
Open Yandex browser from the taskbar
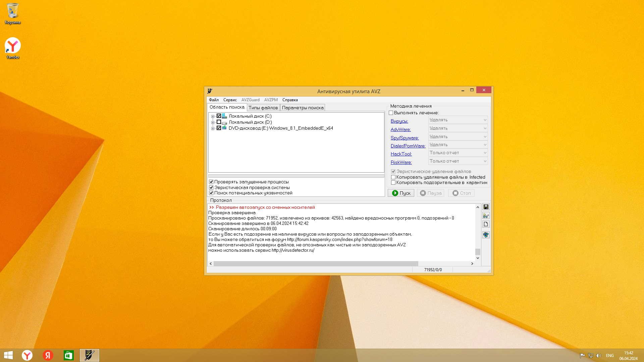click(x=27, y=355)
